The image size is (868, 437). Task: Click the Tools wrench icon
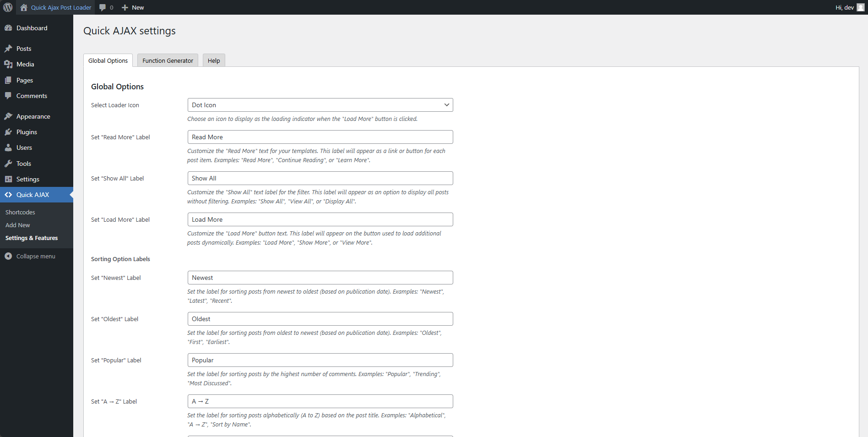8,164
